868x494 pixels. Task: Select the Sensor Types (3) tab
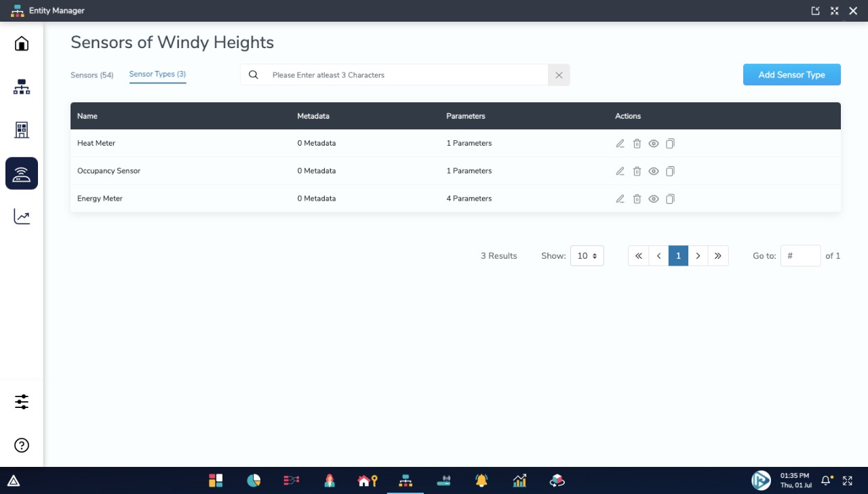(x=157, y=75)
